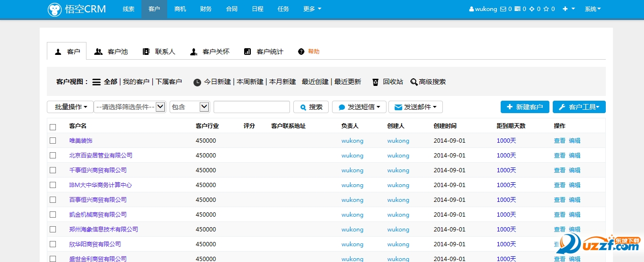644x262 pixels.
Task: Open the 商机 menu in navigation bar
Action: point(180,9)
